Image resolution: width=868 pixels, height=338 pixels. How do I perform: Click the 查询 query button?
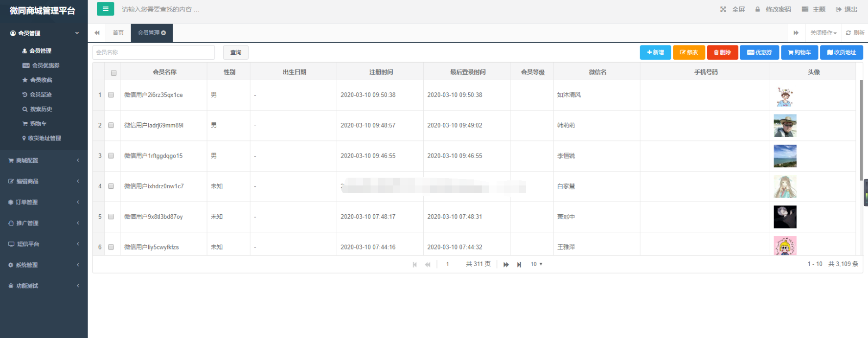coord(236,52)
